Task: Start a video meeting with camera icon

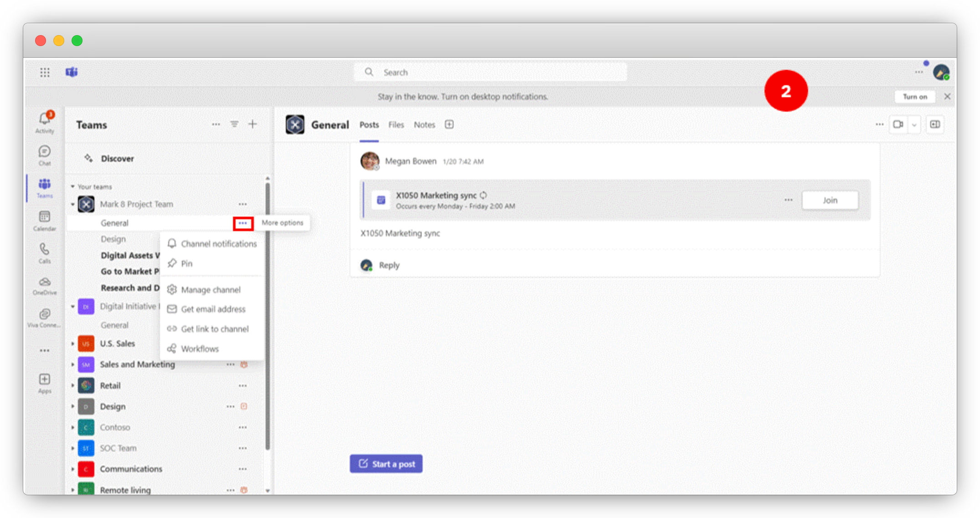Action: tap(898, 124)
